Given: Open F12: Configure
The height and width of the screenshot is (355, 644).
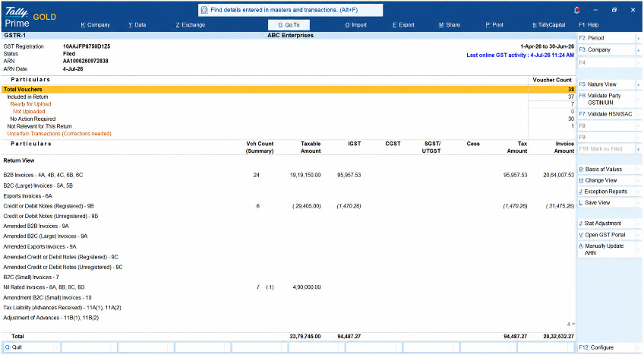Looking at the screenshot, I should pos(607,347).
